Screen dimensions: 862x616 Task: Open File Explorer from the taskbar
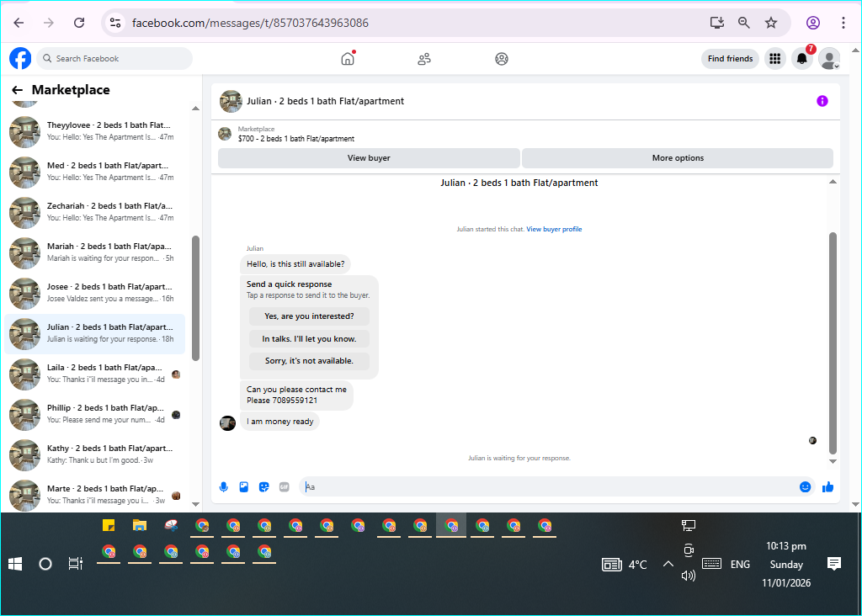coord(140,525)
